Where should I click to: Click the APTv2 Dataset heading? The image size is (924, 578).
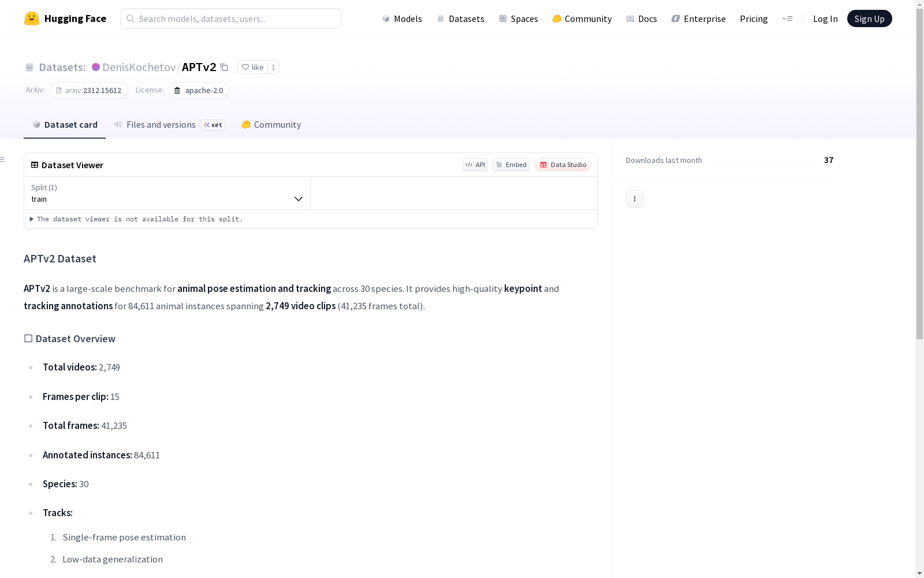pyautogui.click(x=60, y=258)
